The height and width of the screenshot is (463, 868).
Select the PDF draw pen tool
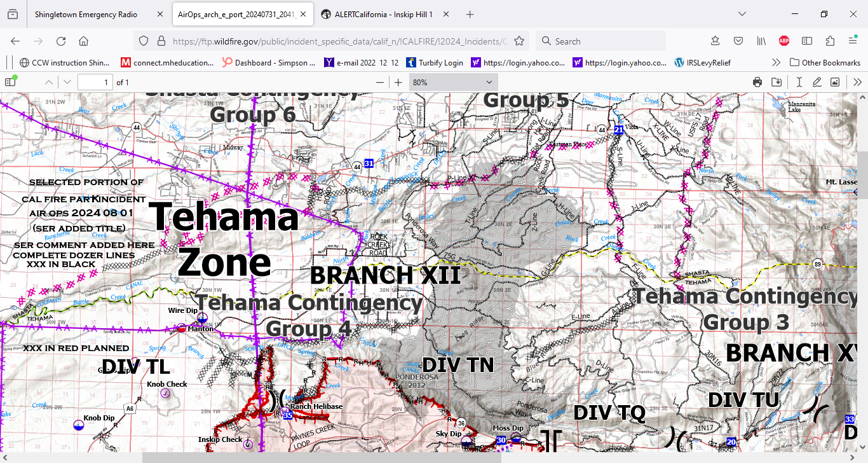817,82
